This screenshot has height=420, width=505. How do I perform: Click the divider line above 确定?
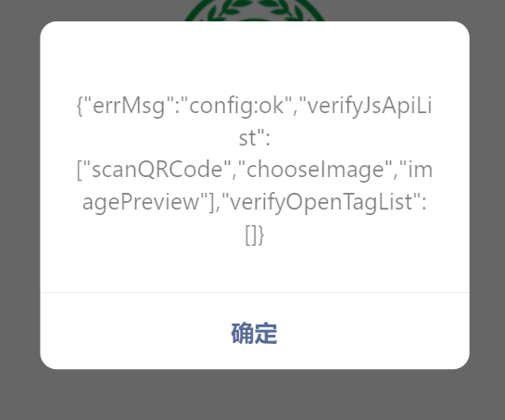(255, 293)
